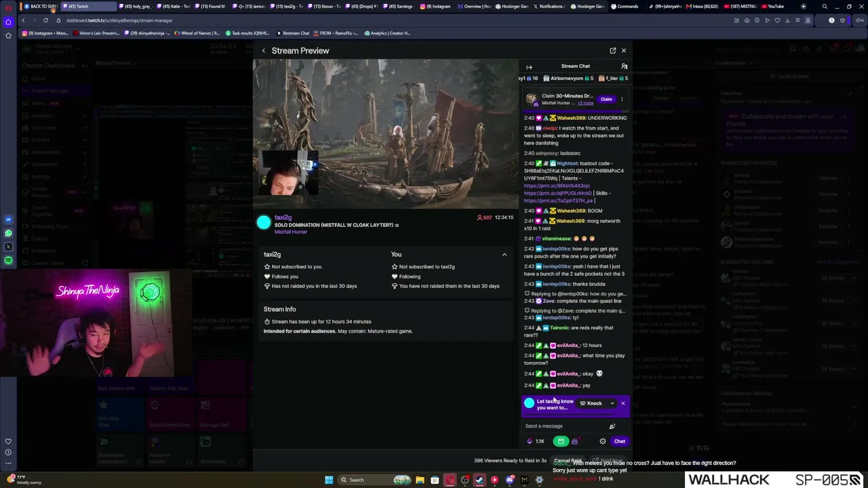Open the 1.1K channel points balance
The width and height of the screenshot is (868, 488).
(535, 441)
